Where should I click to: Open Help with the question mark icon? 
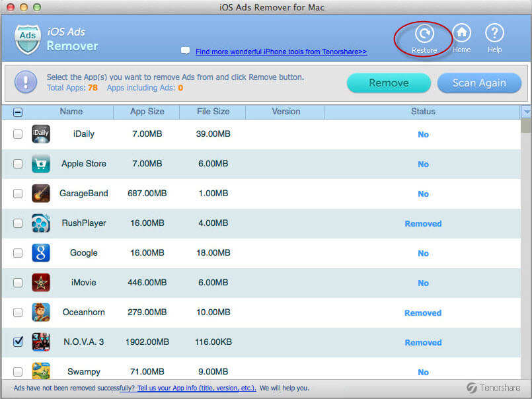pyautogui.click(x=494, y=33)
